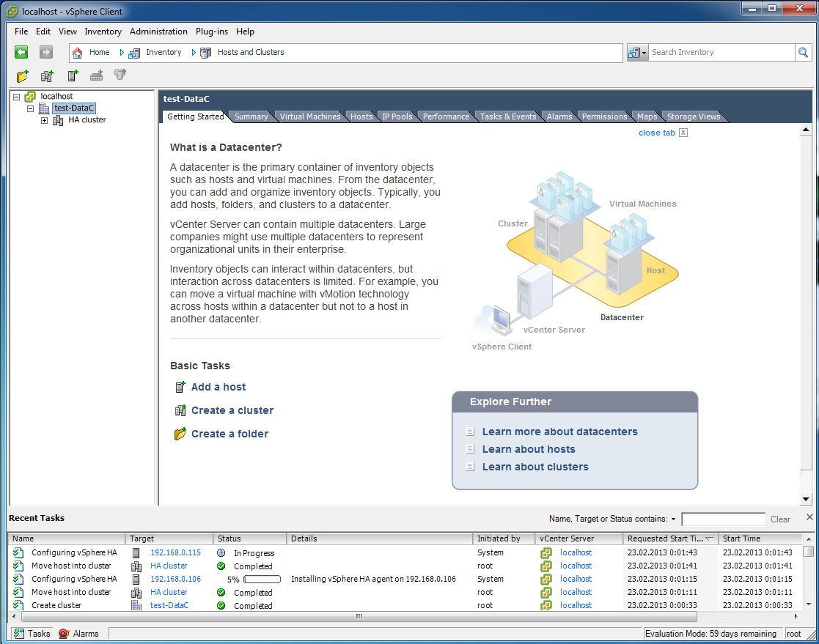This screenshot has width=819, height=644.
Task: Click the Name column header in Recent Tasks
Action: tap(67, 538)
